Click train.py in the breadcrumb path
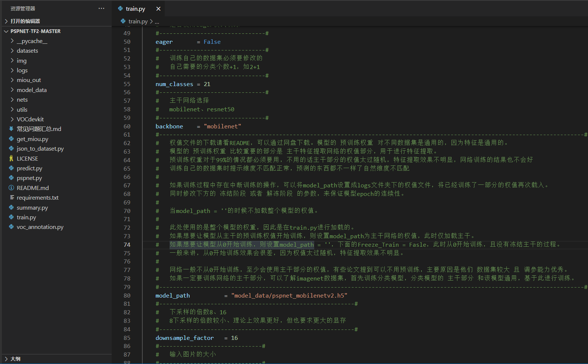Image resolution: width=588 pixels, height=364 pixels. click(x=138, y=22)
